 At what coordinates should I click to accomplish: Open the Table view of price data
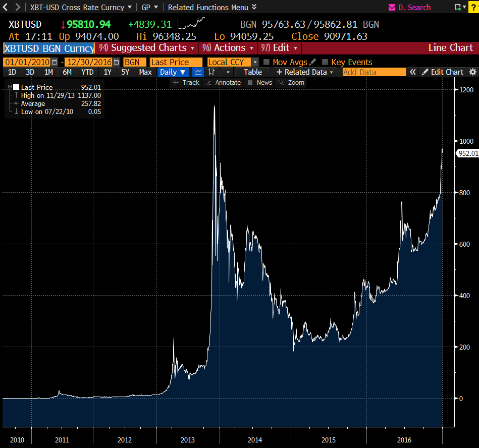click(x=253, y=72)
